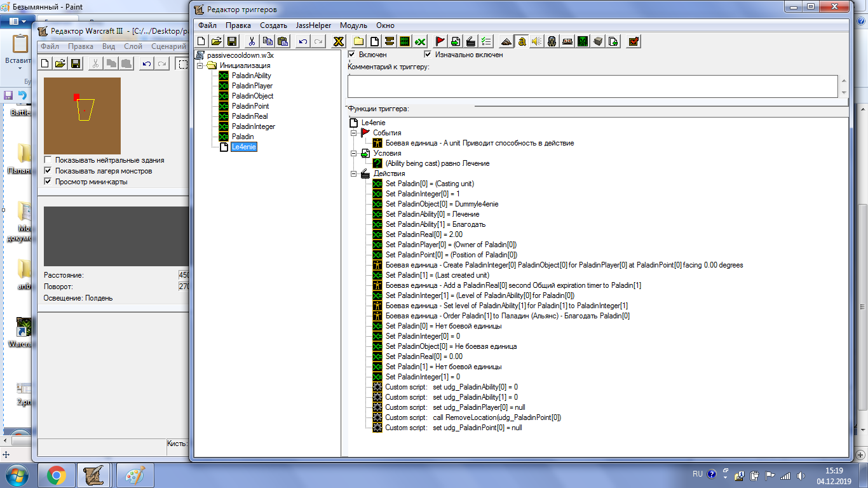Open the AI Editor green face icon
Viewport: 868px width, 488px height.
pos(583,41)
